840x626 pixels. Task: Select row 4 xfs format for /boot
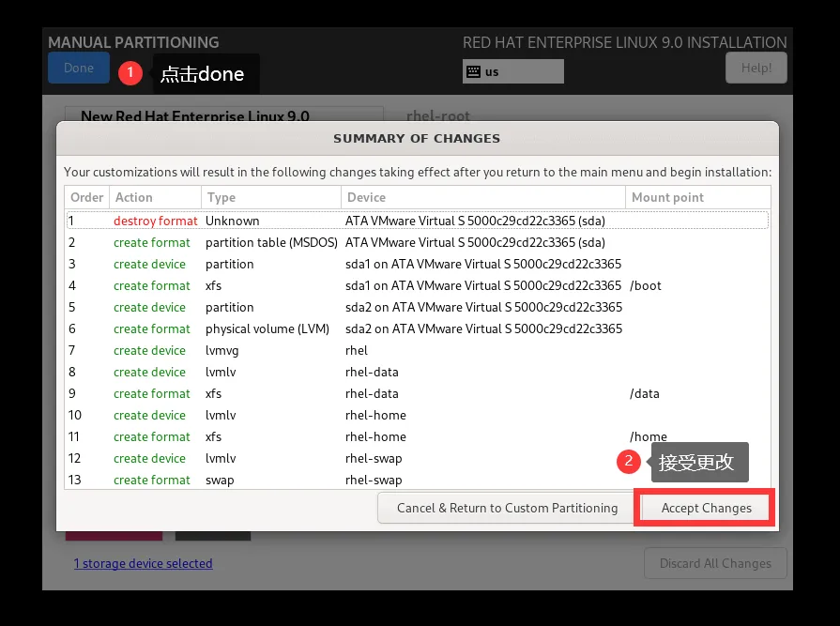click(418, 285)
